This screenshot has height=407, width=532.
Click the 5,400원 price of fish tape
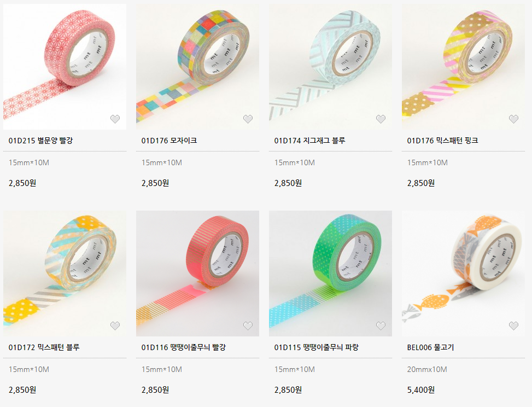coord(420,389)
